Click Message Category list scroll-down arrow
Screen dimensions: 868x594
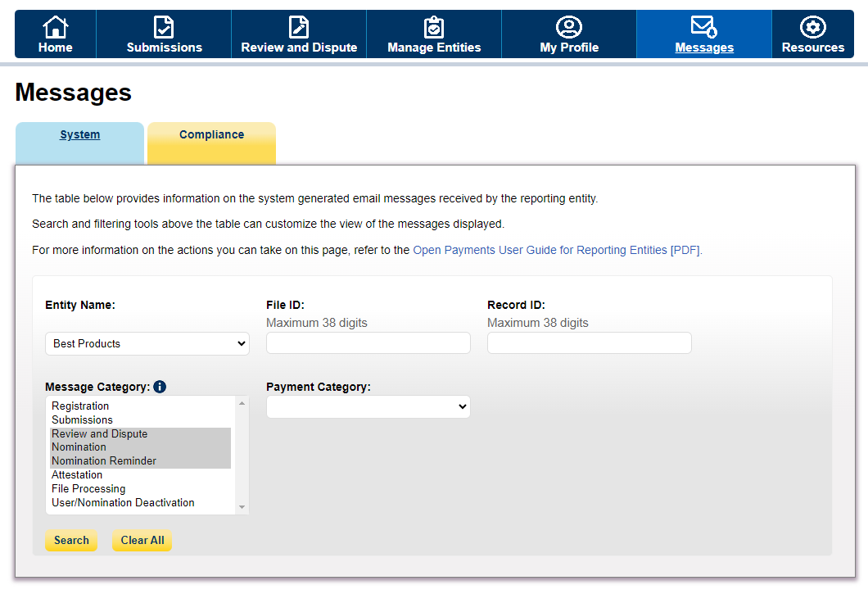[x=242, y=507]
